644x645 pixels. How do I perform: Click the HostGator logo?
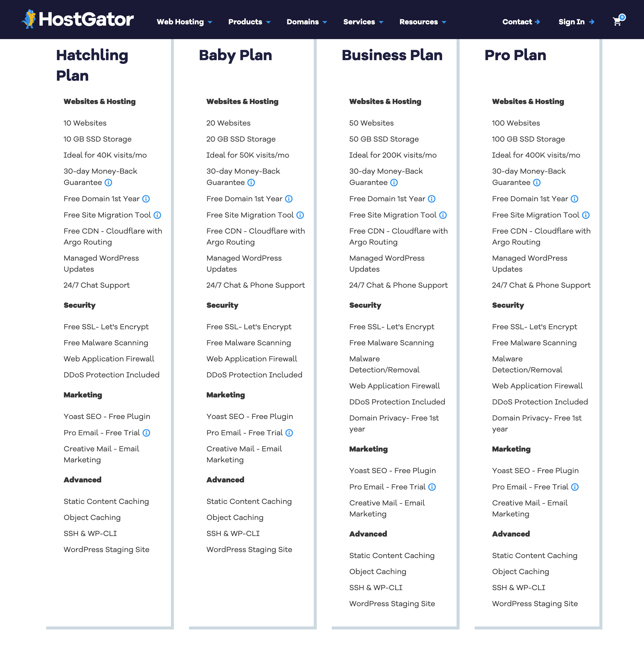[78, 19]
